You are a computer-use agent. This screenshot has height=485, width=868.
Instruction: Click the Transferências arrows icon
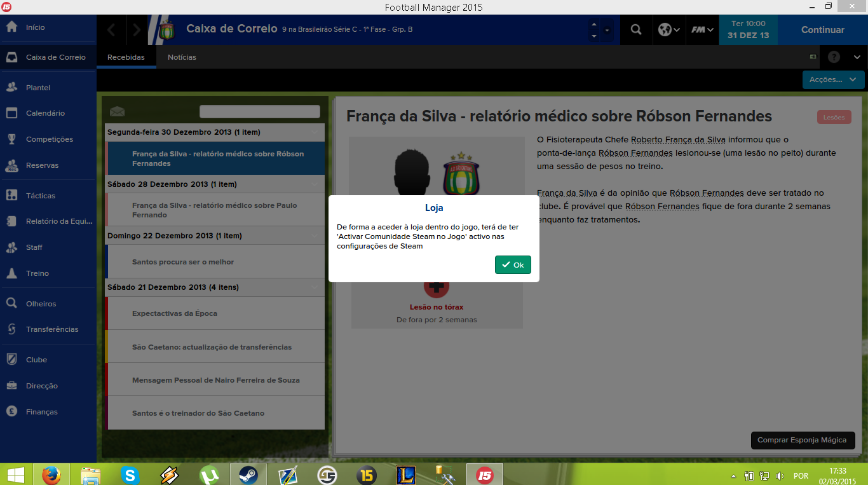[x=11, y=329]
